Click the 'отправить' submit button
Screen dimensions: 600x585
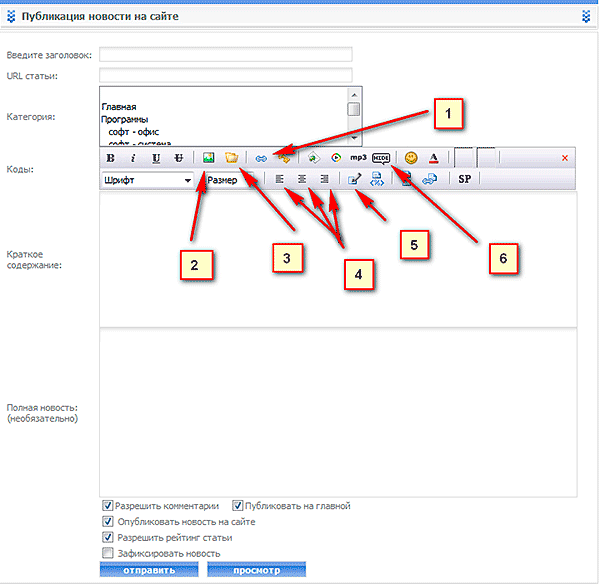click(148, 570)
